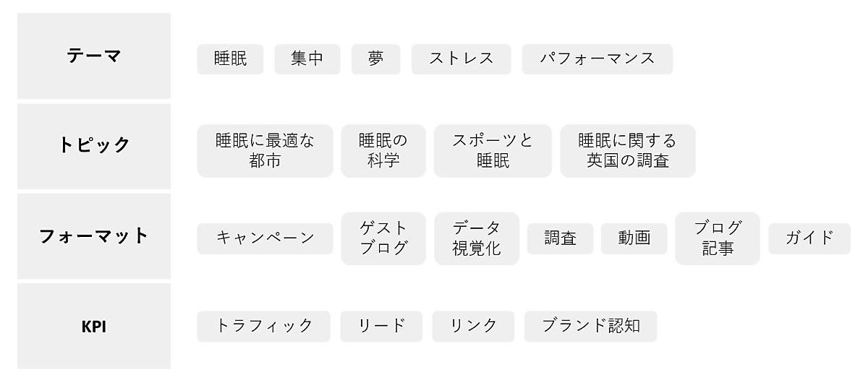868x380 pixels.
Task: Click the スポーツと睡眠 topic
Action: point(492,150)
